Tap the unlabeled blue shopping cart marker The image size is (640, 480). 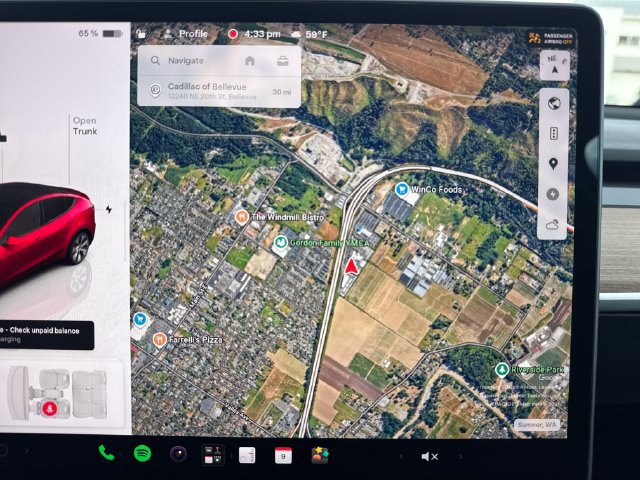(140, 319)
